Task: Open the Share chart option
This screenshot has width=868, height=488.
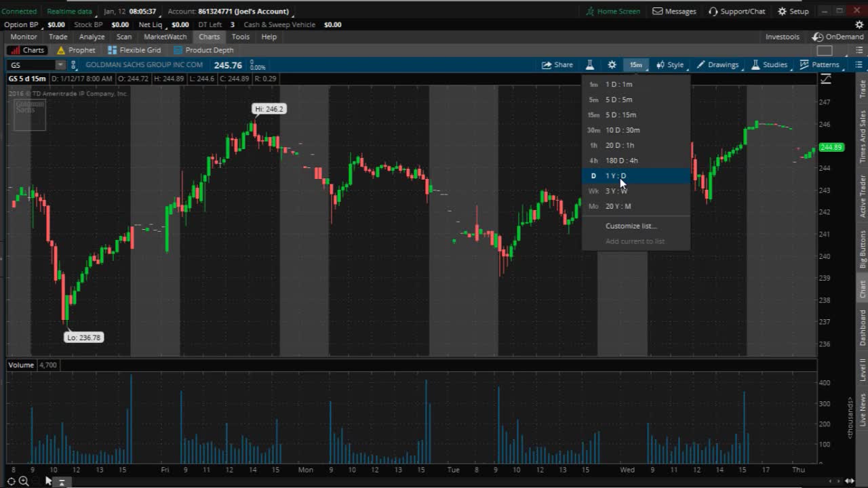Action: pyautogui.click(x=557, y=64)
